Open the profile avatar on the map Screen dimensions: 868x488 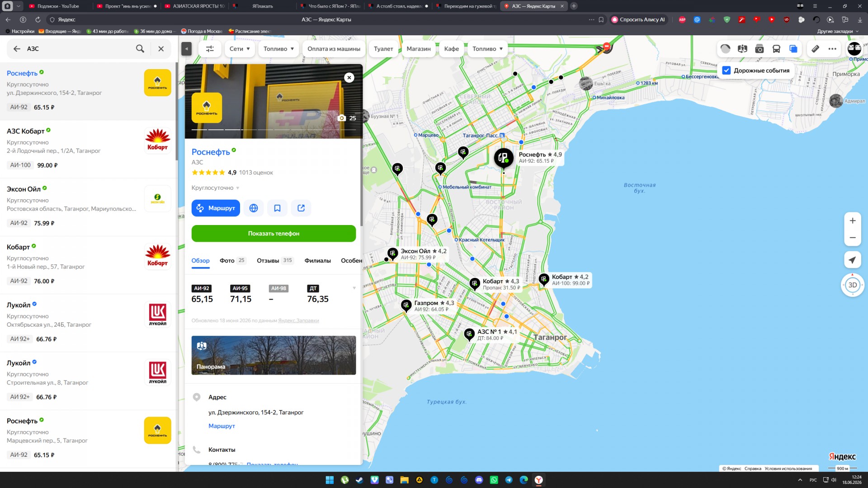[854, 49]
